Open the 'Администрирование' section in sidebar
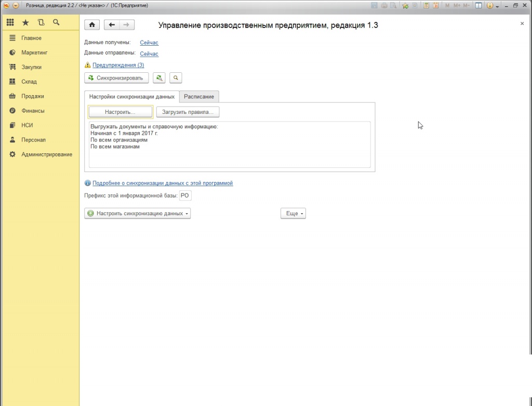The width and height of the screenshot is (532, 406). (47, 154)
